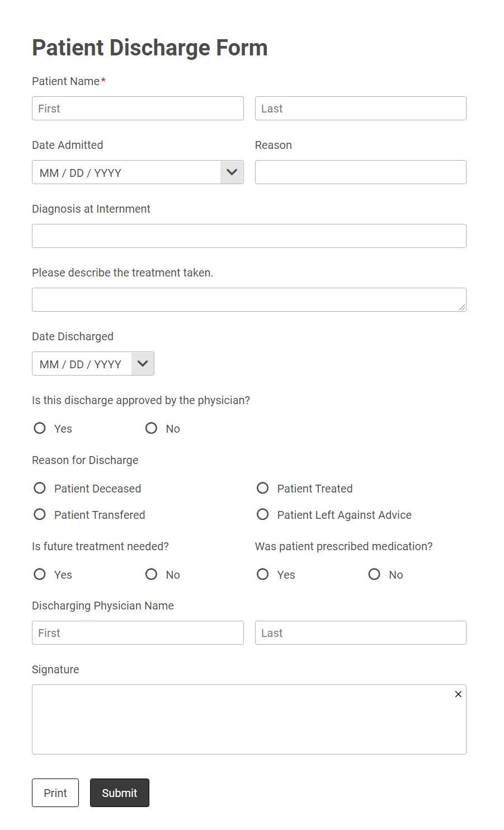
Task: Click the Diagnosis at Internment field
Action: point(249,236)
